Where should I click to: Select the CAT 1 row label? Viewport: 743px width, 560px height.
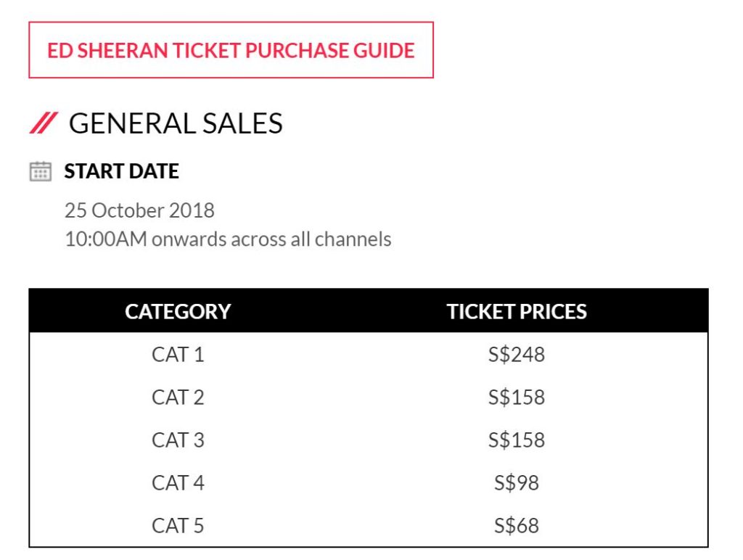point(178,355)
